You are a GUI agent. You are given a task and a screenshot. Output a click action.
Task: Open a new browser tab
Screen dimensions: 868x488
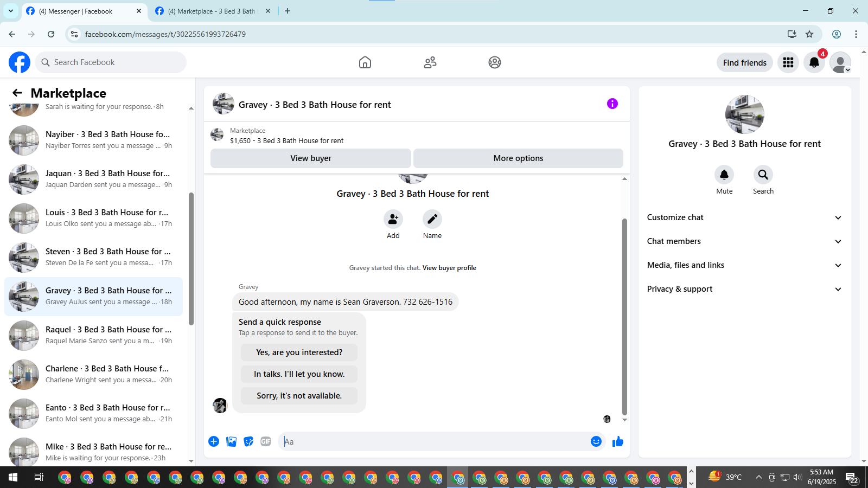[288, 11]
